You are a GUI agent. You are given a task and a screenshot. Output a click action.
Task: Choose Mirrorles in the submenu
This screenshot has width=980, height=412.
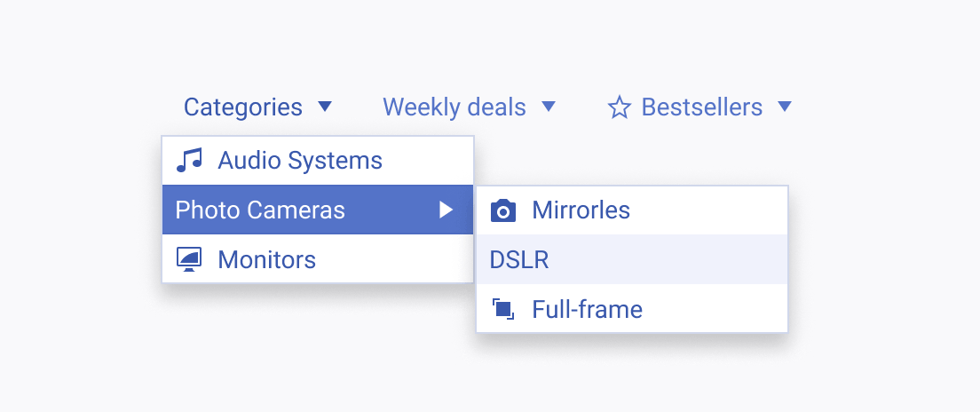[632, 210]
